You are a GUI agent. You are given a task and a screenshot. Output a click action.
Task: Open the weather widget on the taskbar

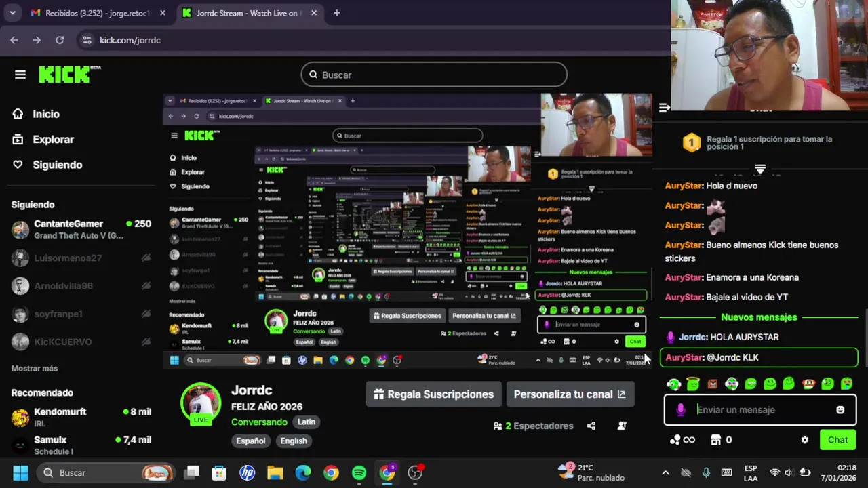tap(591, 472)
